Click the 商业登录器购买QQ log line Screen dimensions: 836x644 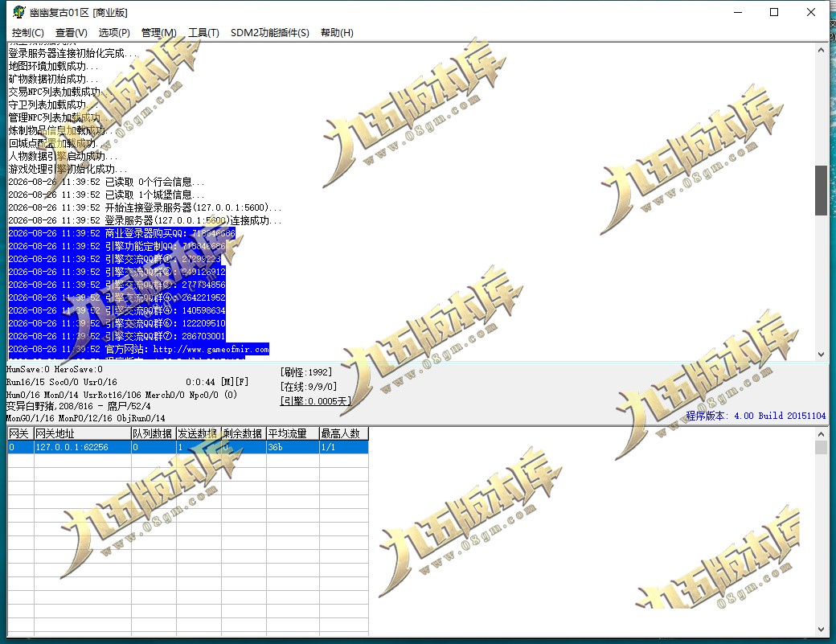point(121,233)
